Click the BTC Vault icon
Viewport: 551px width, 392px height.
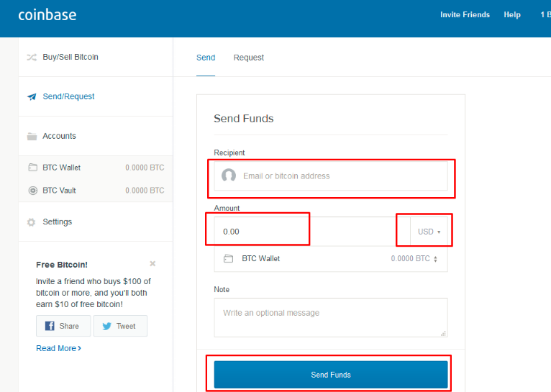pos(32,191)
